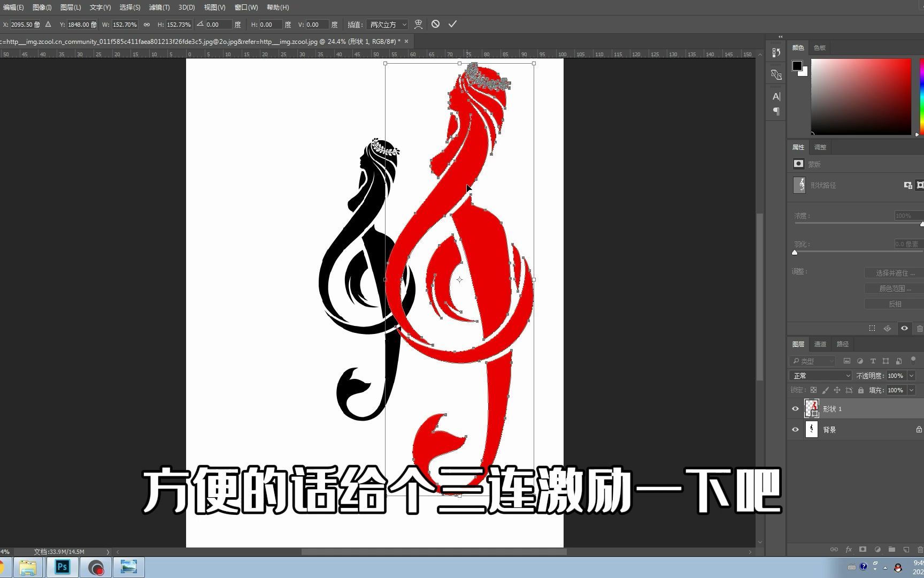Expand the 不透明度 opacity dropdown
Viewport: 924px width, 578px height.
pyautogui.click(x=911, y=376)
